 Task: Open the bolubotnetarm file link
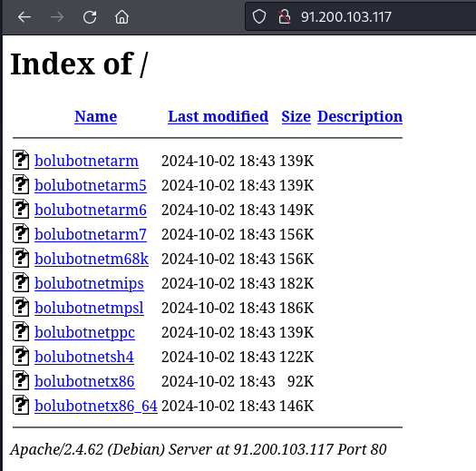point(86,161)
